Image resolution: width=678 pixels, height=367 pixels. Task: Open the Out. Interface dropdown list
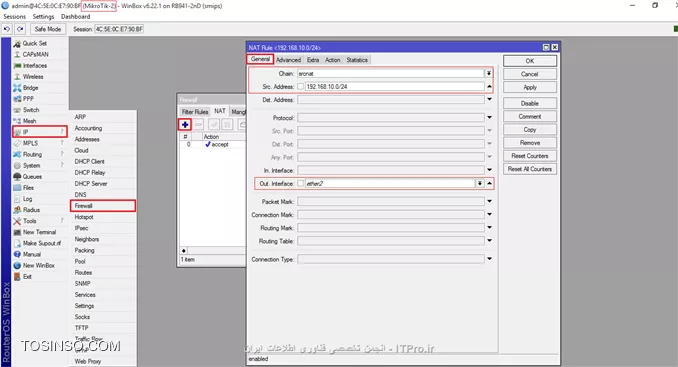(x=480, y=184)
